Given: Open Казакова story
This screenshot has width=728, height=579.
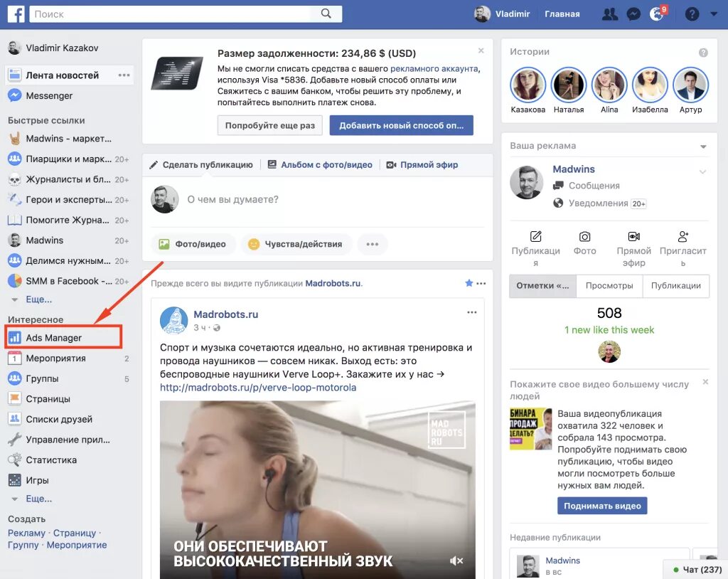Looking at the screenshot, I should 528,90.
